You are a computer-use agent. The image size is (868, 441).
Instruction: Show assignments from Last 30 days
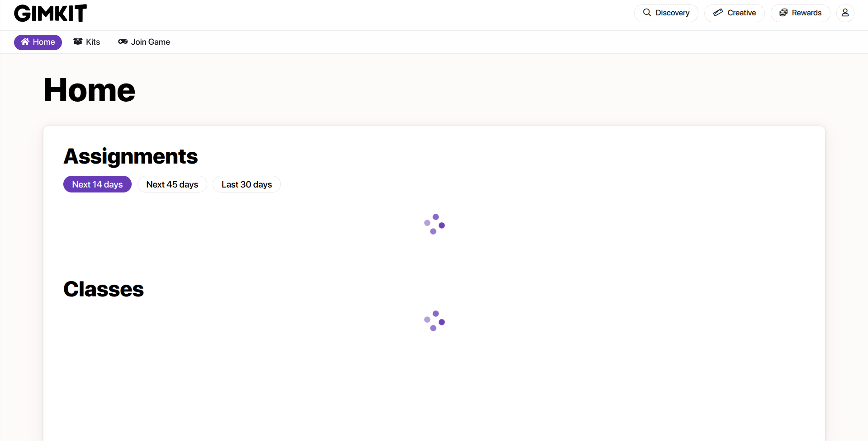[247, 184]
